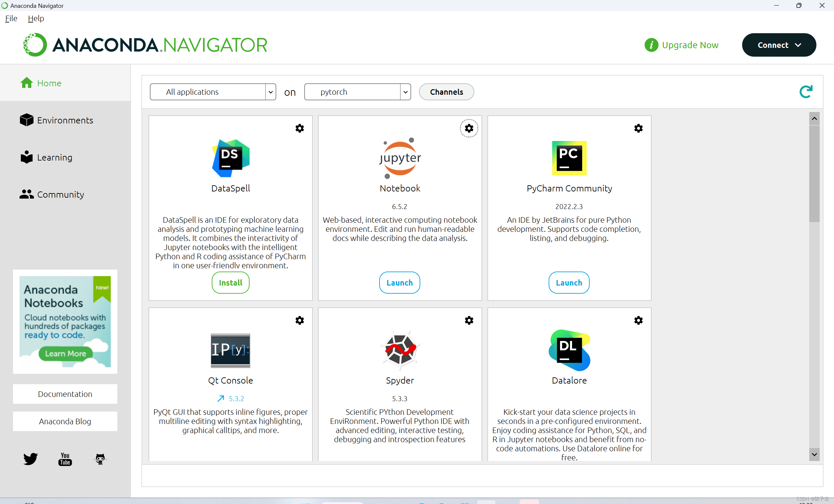
Task: Open the YouTube icon link
Action: click(x=65, y=459)
